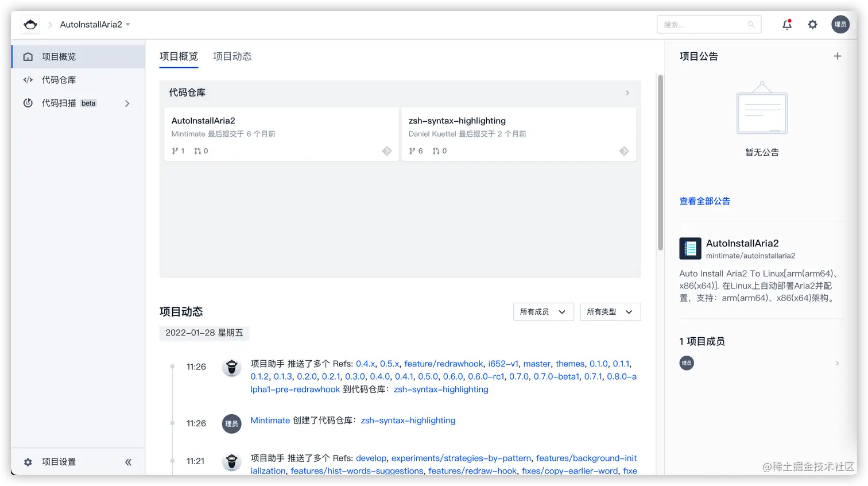This screenshot has width=868, height=486.
Task: Open the AutoInstallAria2 breadcrumb dropdown
Action: (x=127, y=25)
